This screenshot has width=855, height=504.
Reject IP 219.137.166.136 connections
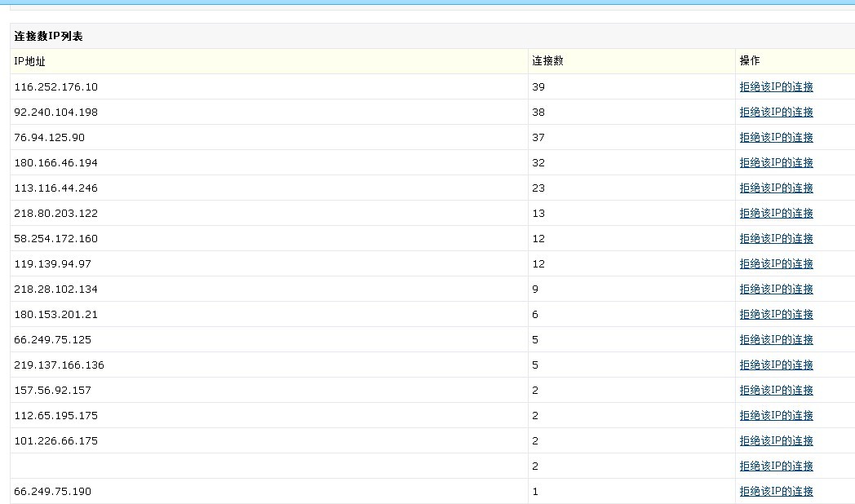[776, 365]
